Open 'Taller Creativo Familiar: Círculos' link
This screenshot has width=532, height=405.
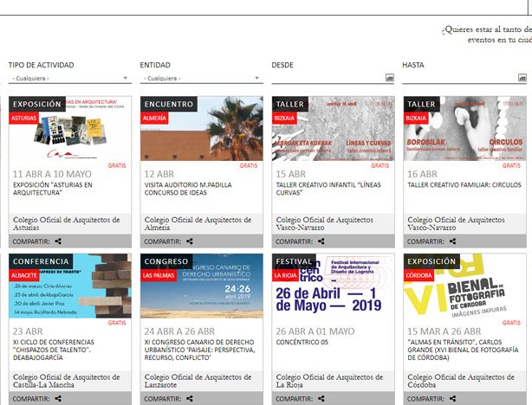(463, 185)
